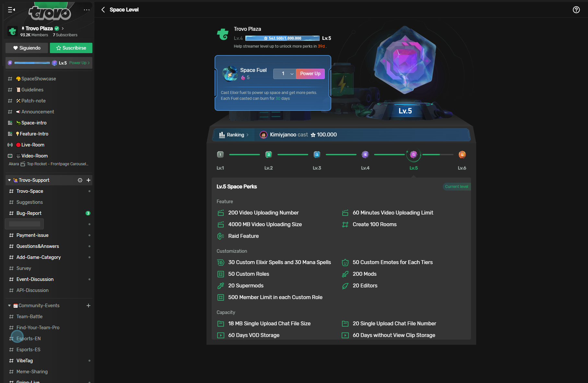Select the Lv.1 level marker
Screen dimensions: 588x383
pyautogui.click(x=220, y=155)
